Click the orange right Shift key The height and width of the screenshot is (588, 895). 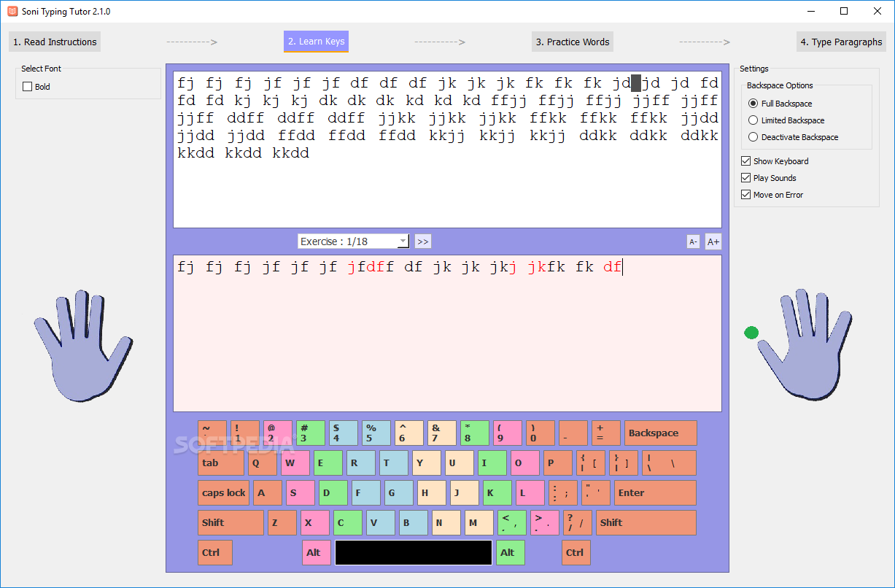click(x=646, y=522)
